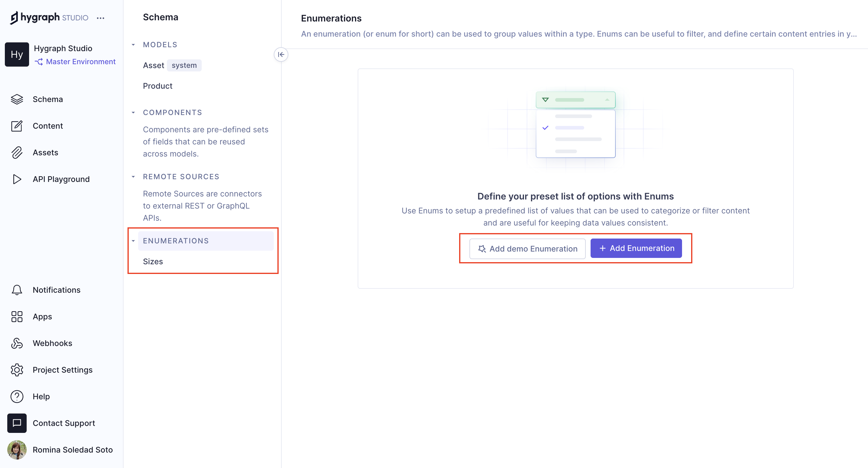Click the Help question mark icon

(x=17, y=396)
